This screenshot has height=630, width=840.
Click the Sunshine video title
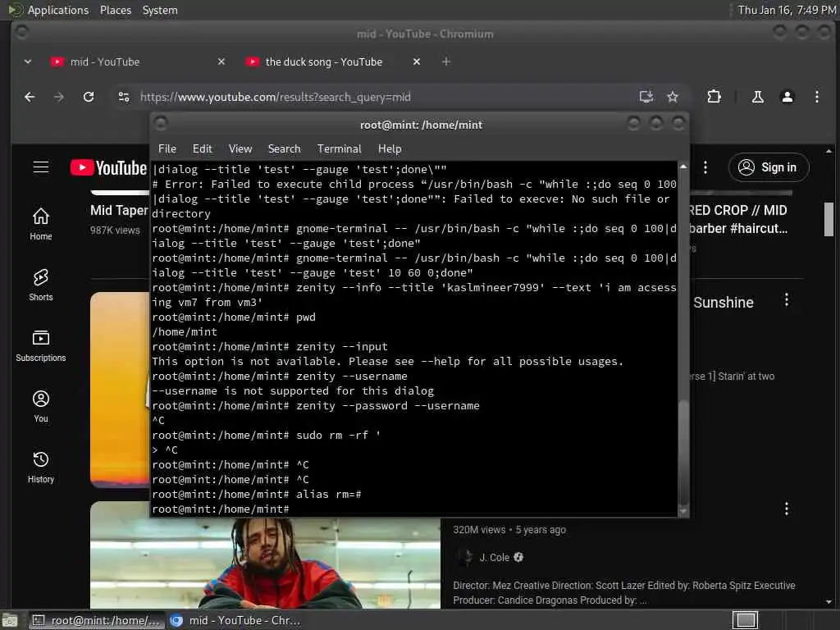coord(724,303)
